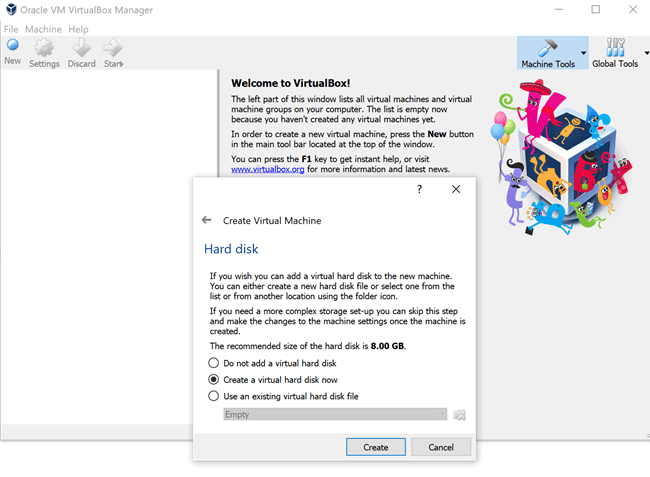Image resolution: width=650 pixels, height=477 pixels.
Task: Click the folder icon to browse disk file
Action: point(459,414)
